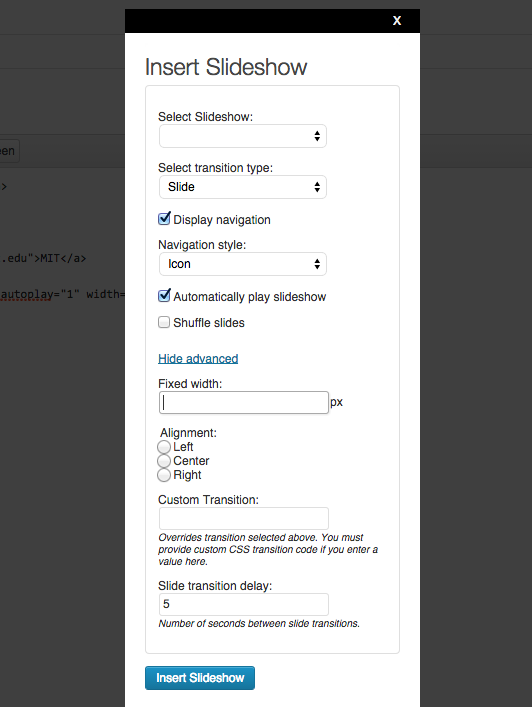Click the 'Select Slideshow:' label
Image resolution: width=532 pixels, height=707 pixels.
pyautogui.click(x=205, y=117)
